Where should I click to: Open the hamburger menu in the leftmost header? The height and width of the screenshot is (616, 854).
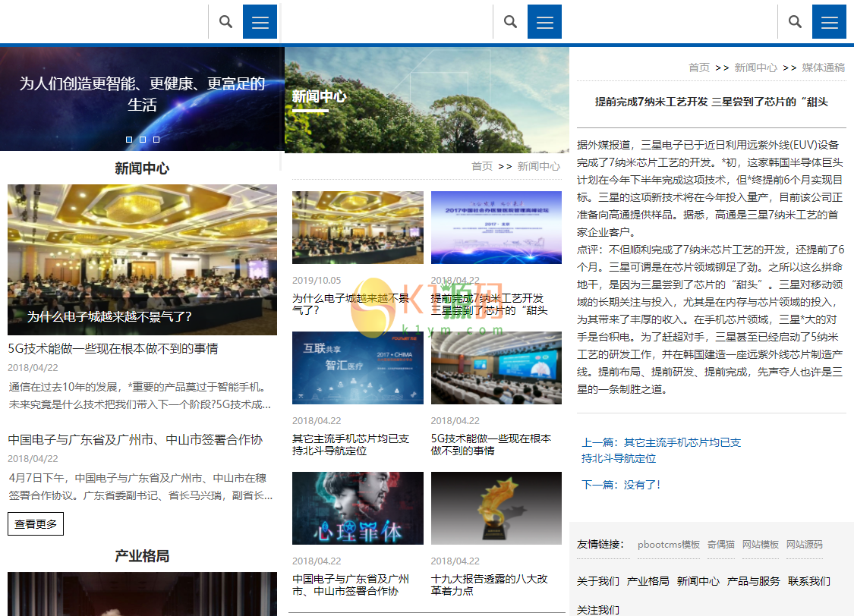pos(260,21)
